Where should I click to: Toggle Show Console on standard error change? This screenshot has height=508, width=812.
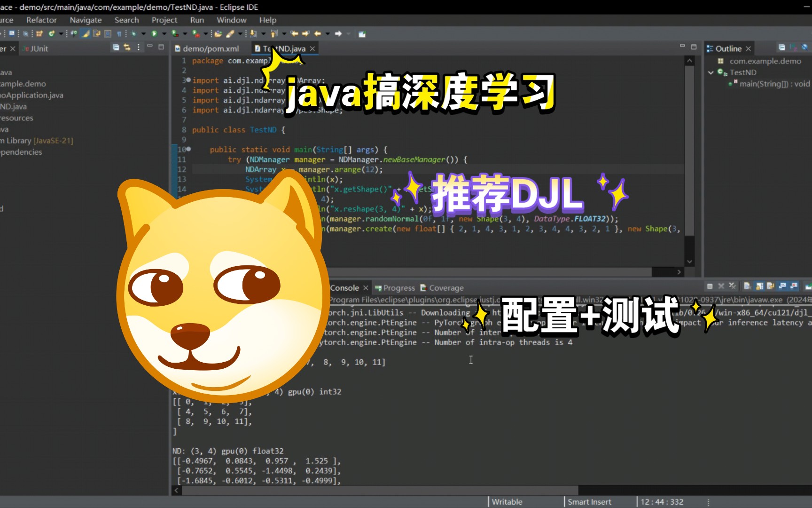pos(794,286)
